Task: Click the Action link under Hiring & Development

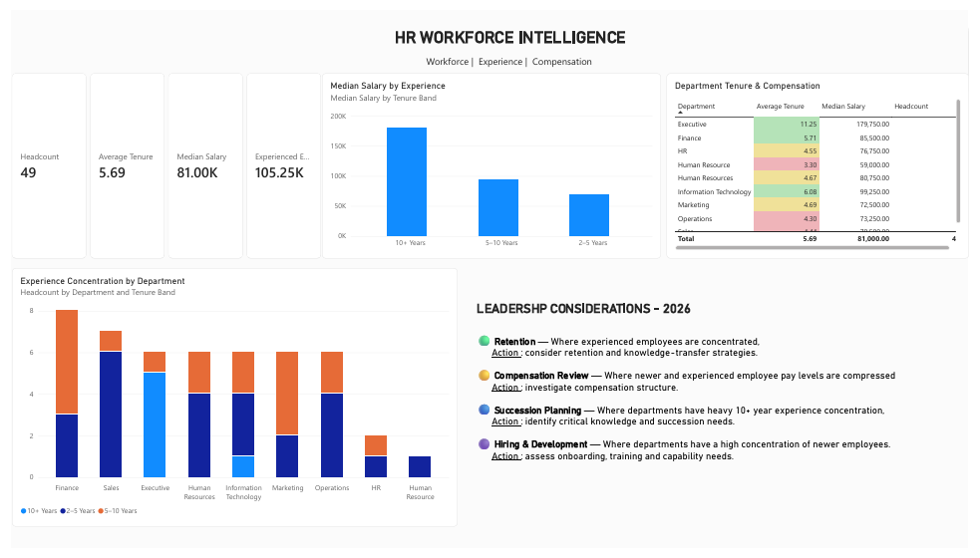Action: (505, 456)
